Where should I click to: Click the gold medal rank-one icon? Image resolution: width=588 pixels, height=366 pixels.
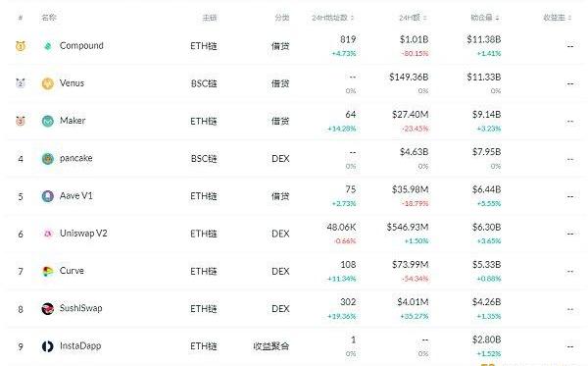point(21,46)
